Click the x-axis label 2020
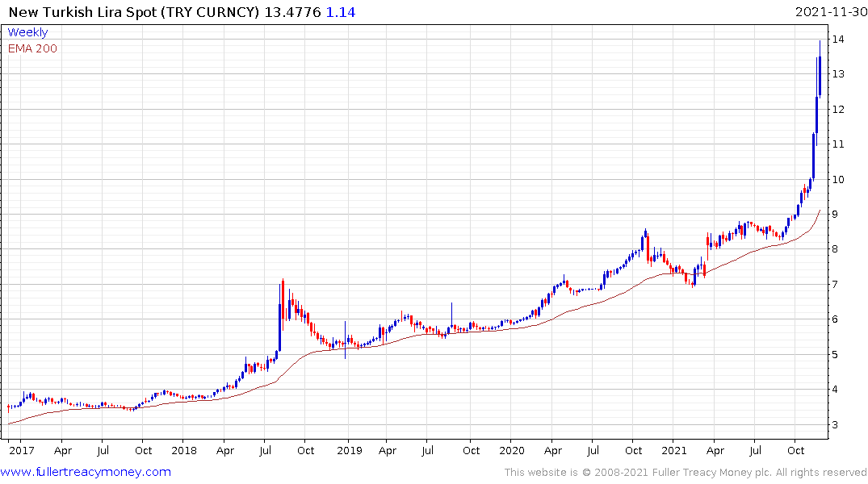 [x=511, y=450]
